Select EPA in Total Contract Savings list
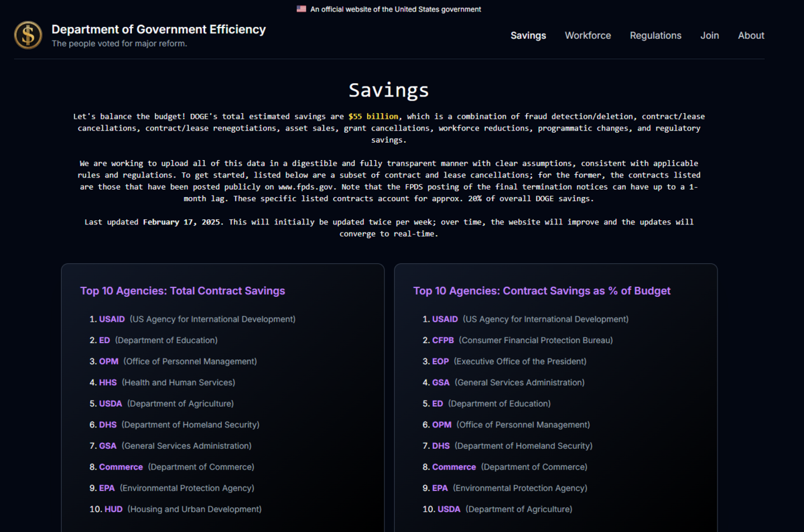The height and width of the screenshot is (532, 804). (x=107, y=488)
